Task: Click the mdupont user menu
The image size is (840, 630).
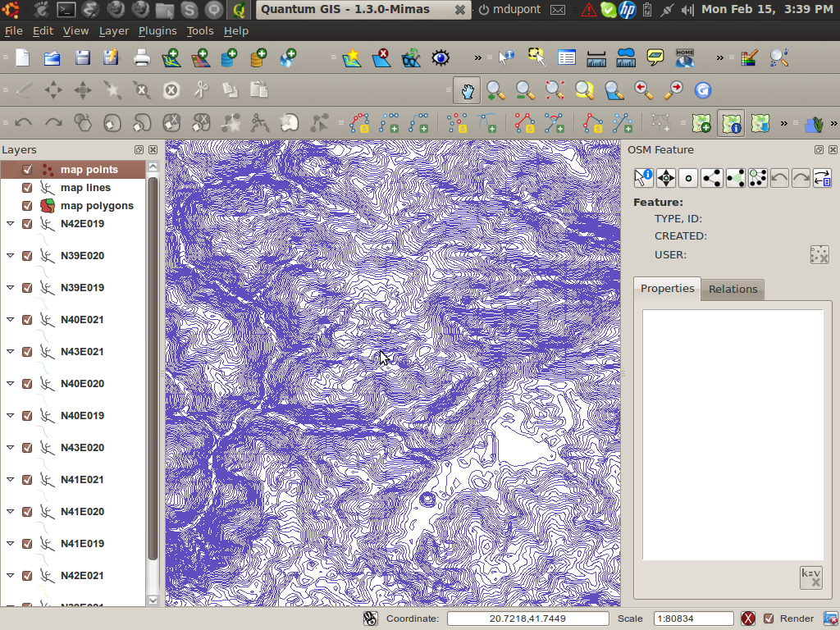Action: [509, 10]
